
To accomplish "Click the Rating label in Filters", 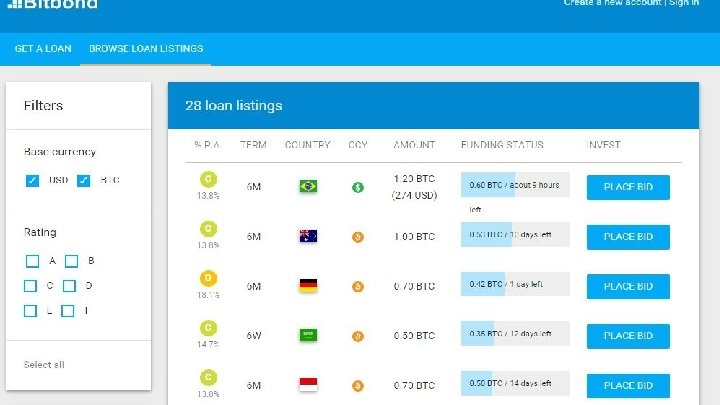I will point(40,232).
